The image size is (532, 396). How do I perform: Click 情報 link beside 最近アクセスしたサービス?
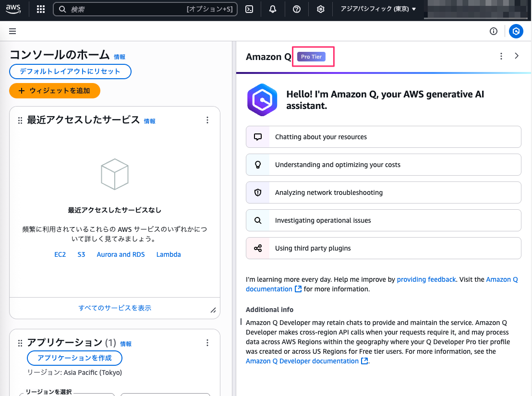click(x=150, y=121)
